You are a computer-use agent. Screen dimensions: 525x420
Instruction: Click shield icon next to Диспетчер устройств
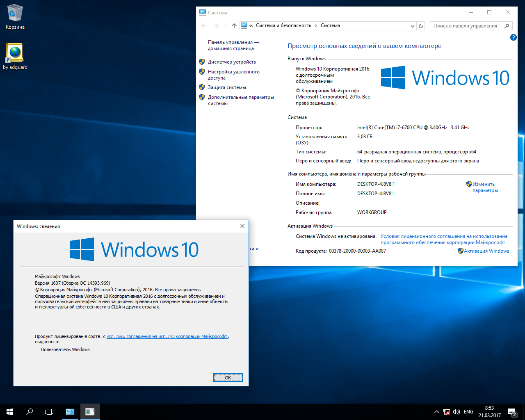point(202,62)
